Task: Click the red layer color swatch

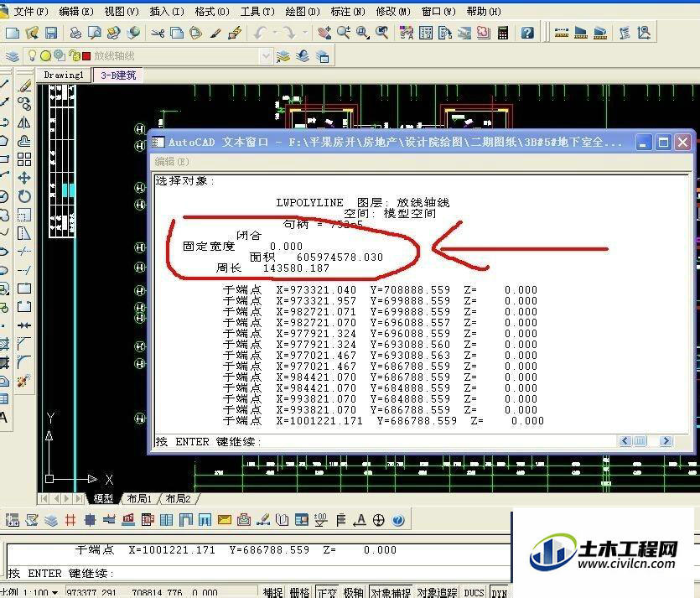Action: pyautogui.click(x=86, y=56)
